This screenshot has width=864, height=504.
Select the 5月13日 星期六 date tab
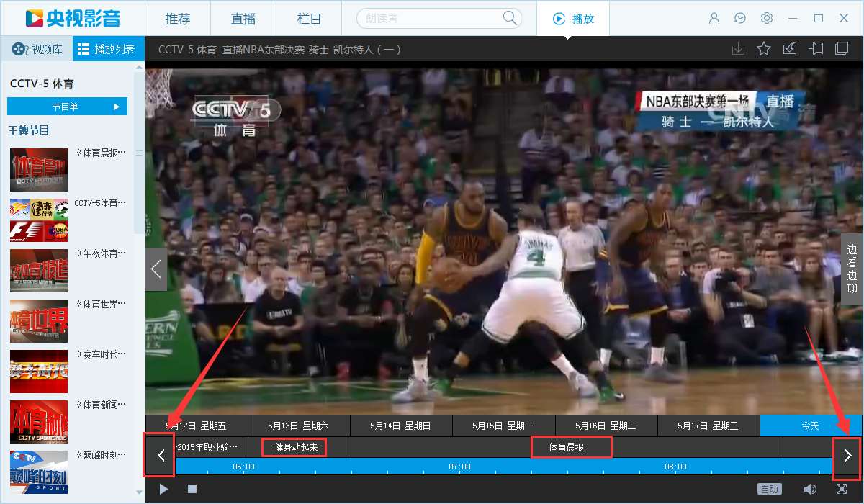298,426
